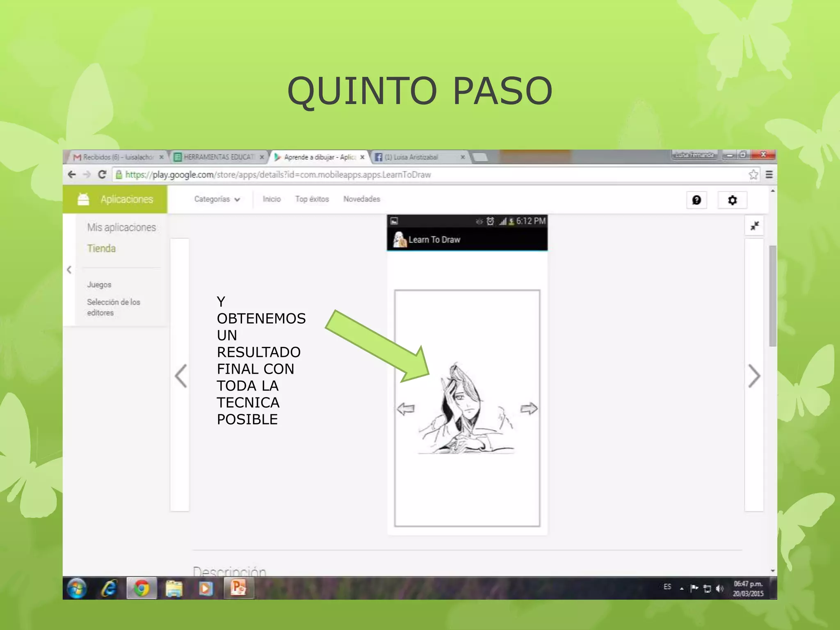The width and height of the screenshot is (840, 630).
Task: Open a new browser tab
Action: tap(480, 157)
